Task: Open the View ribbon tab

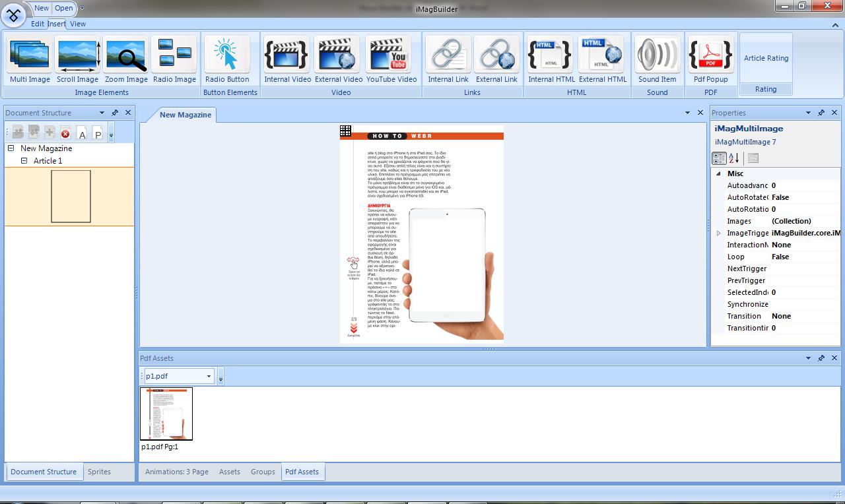Action: click(x=78, y=24)
